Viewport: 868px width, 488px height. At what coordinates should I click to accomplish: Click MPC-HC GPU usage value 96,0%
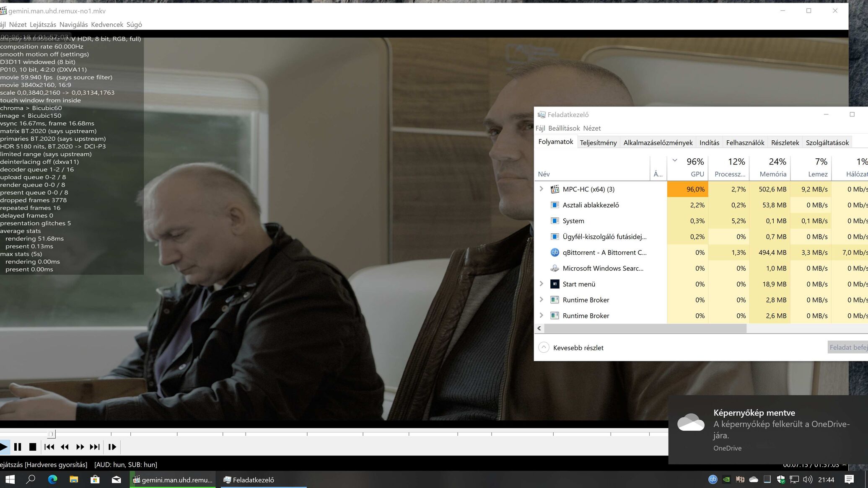click(687, 189)
